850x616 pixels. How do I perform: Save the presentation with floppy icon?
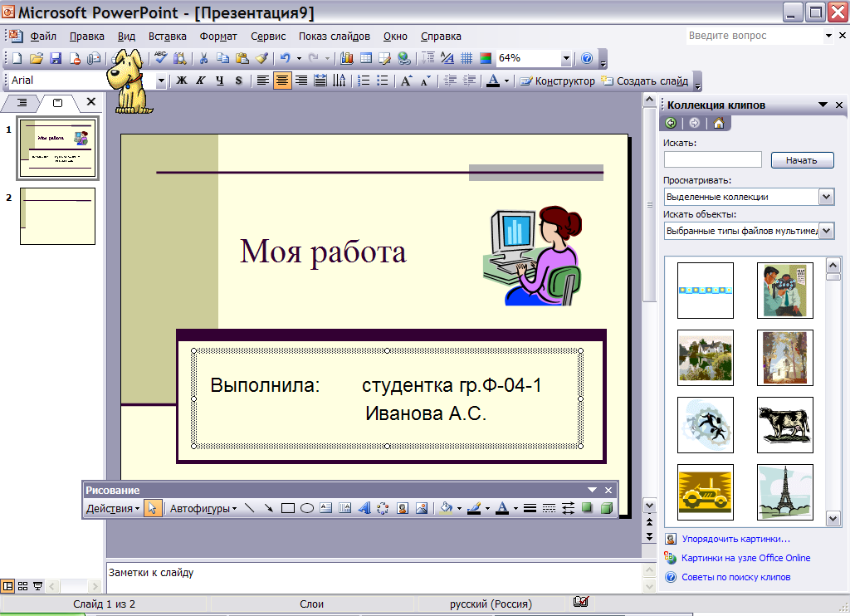point(56,58)
